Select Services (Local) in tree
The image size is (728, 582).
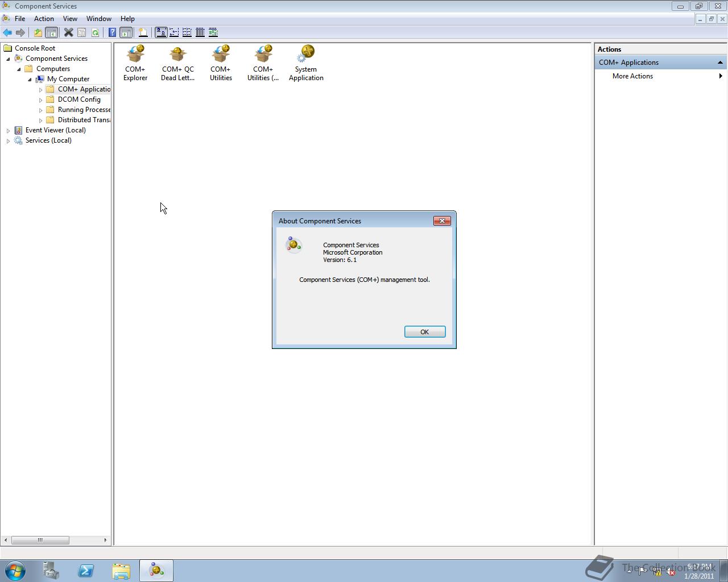[48, 140]
